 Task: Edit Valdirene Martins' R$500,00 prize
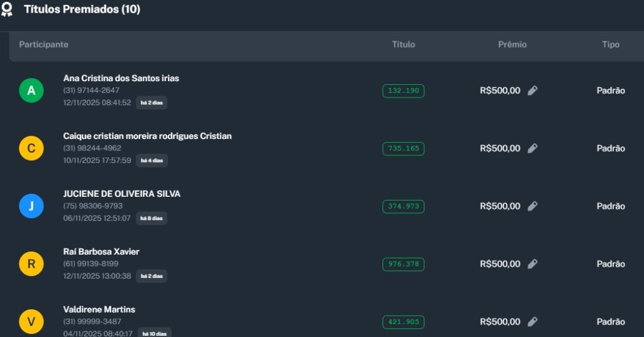coord(533,322)
